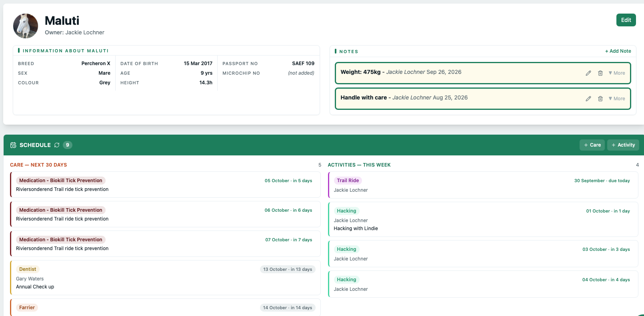
Task: Add a new Care item
Action: 592,145
